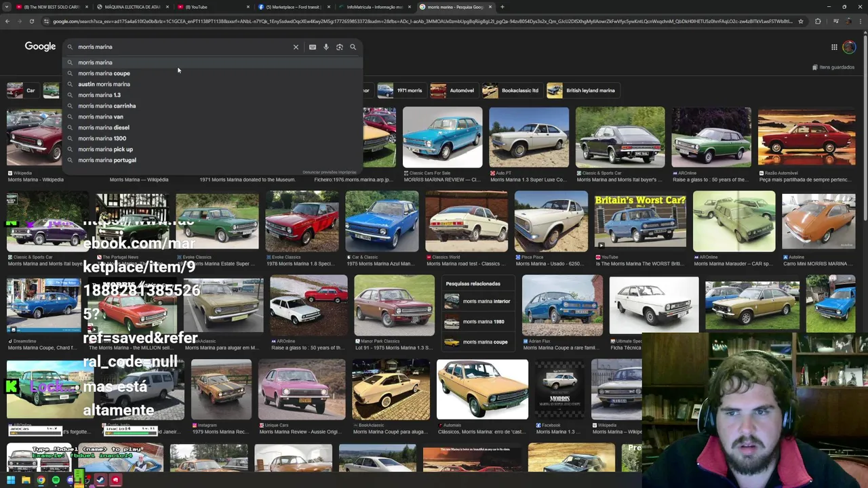Select the active morris marina search tab
This screenshot has width=868, height=488.
pyautogui.click(x=455, y=7)
